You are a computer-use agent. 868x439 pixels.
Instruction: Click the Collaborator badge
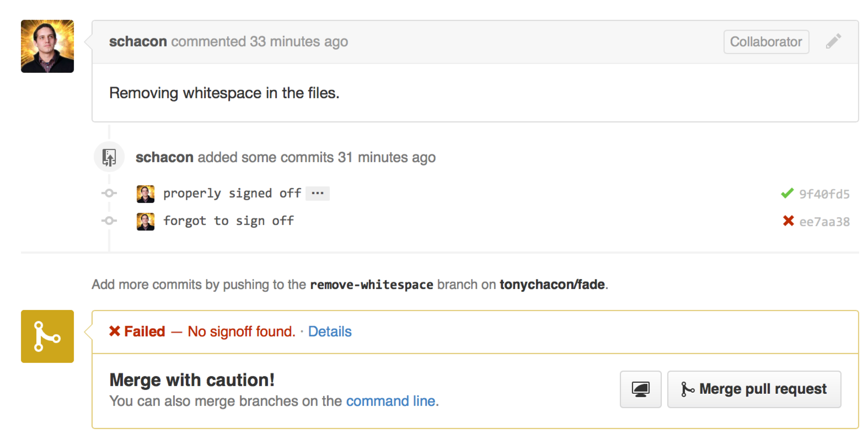pyautogui.click(x=765, y=42)
